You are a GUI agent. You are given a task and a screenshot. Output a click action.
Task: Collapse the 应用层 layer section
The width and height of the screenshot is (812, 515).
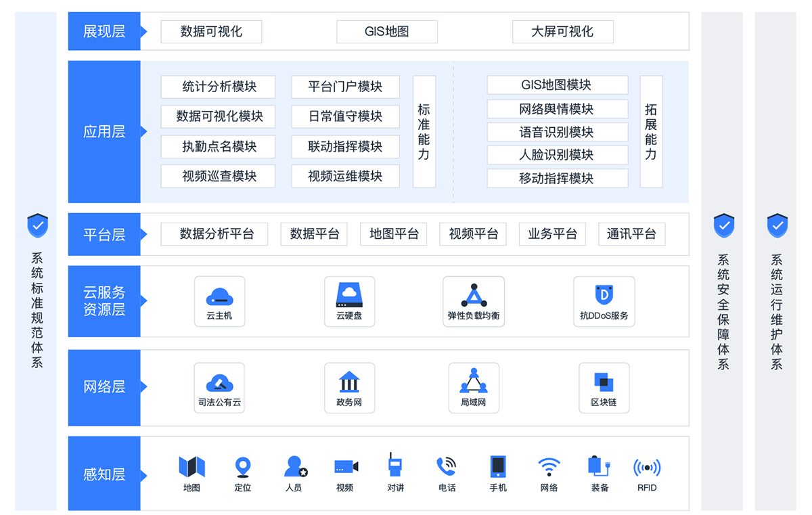104,132
